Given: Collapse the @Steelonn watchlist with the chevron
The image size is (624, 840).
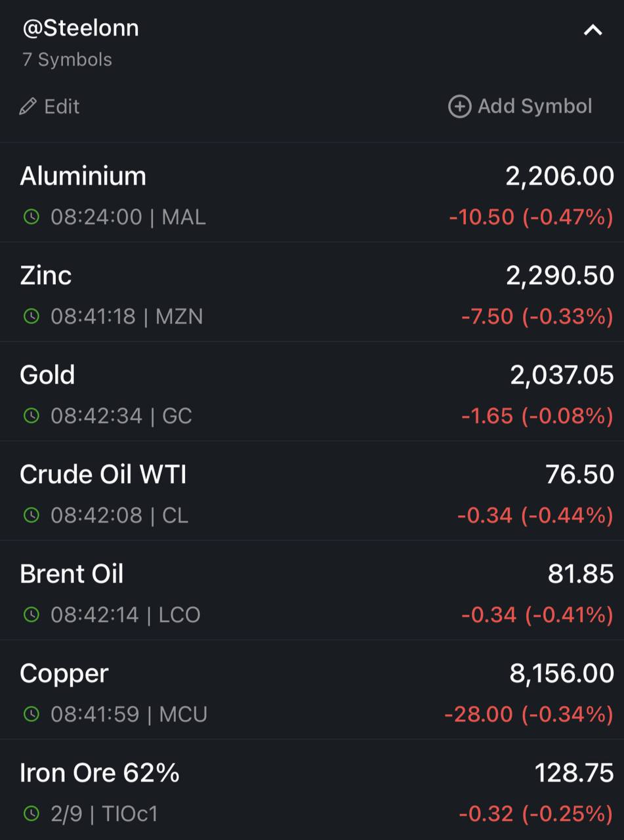Looking at the screenshot, I should (593, 30).
